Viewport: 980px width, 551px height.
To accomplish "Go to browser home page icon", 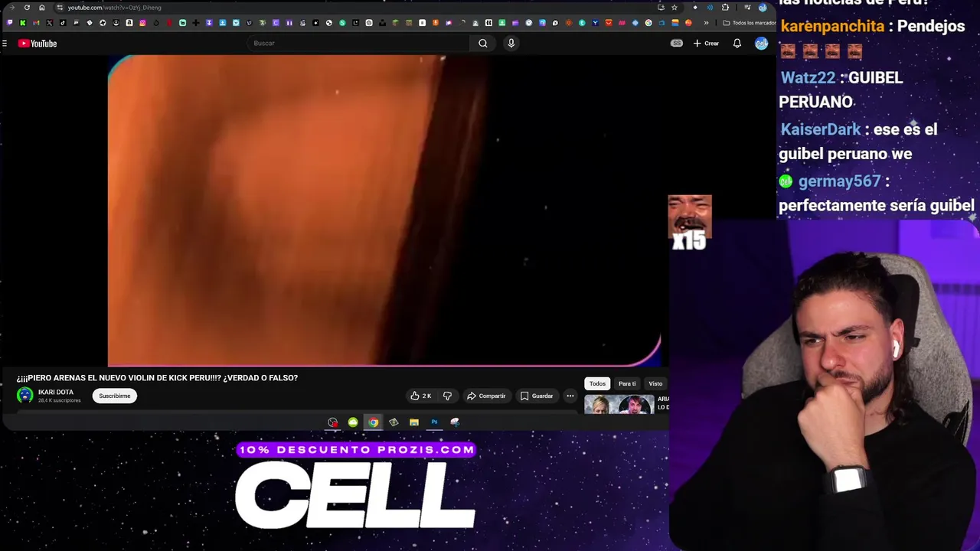I will [41, 8].
